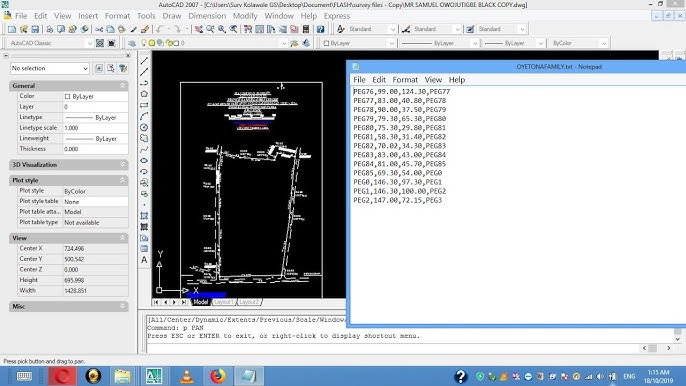Viewport: 686px width, 386px height.
Task: Click the Firefox icon in taskbar
Action: pyautogui.click(x=217, y=376)
